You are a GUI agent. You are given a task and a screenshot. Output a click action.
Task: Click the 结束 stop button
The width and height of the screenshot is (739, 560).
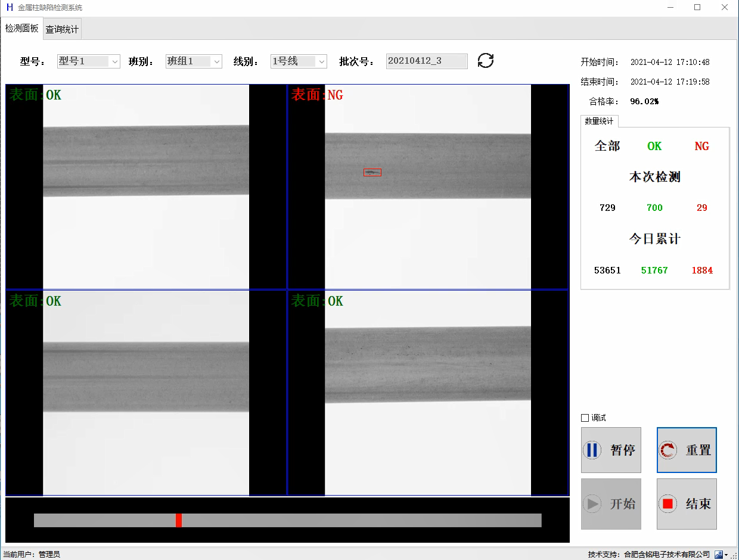[687, 504]
